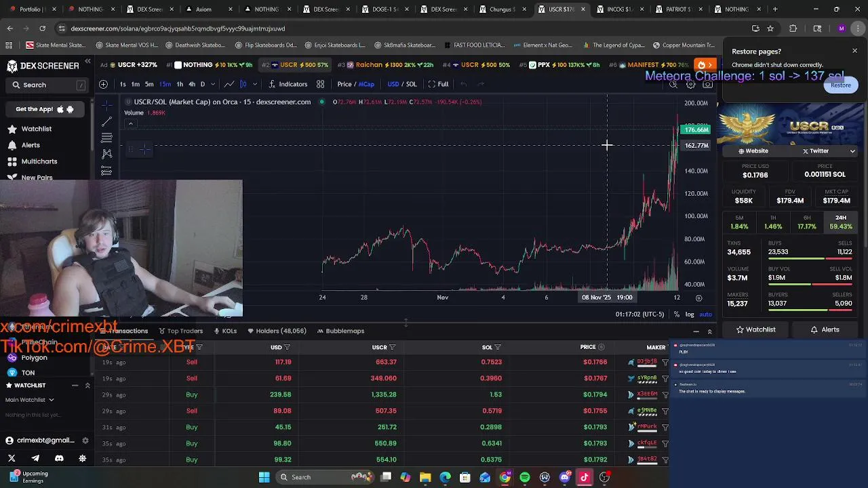Expand the timeframe interval dropdown arrow

click(213, 84)
